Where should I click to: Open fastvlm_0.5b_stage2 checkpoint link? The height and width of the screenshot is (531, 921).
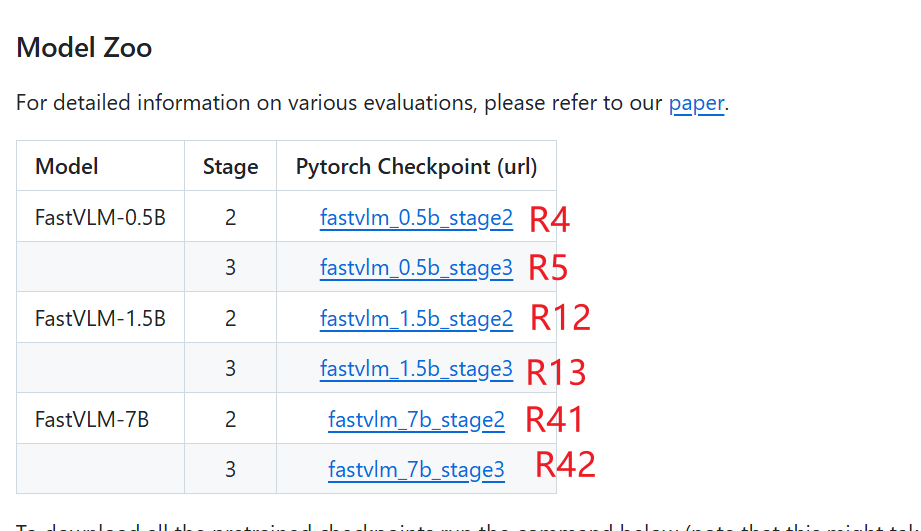(416, 218)
